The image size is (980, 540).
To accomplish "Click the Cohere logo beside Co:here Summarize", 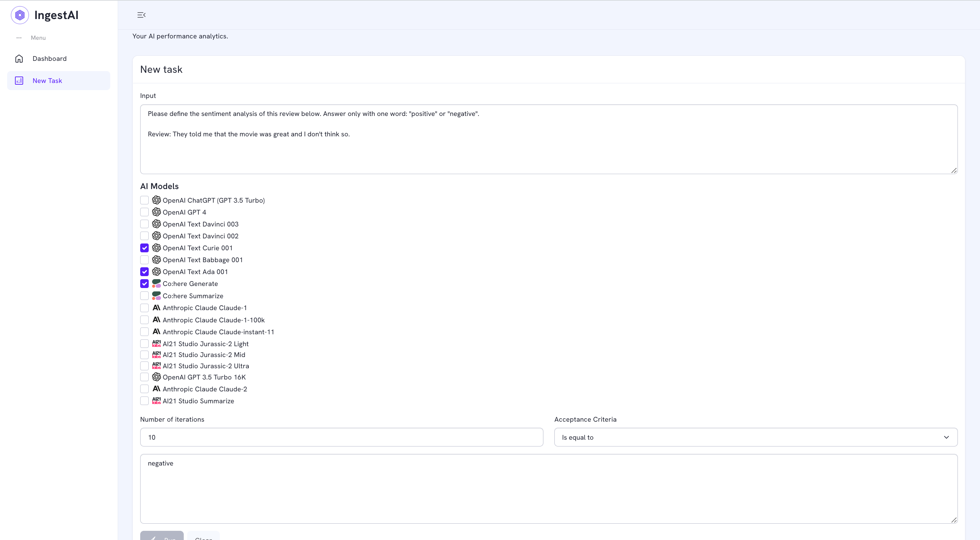I will pos(157,296).
